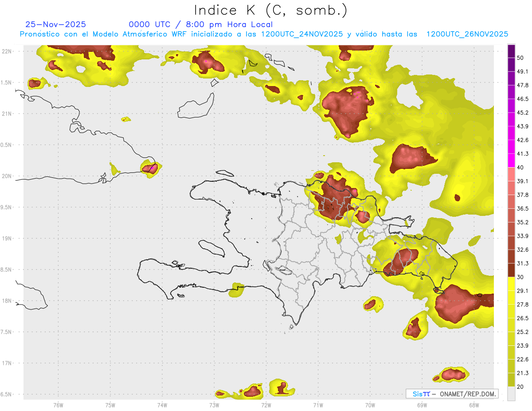Click the 75W longitude label
The height and width of the screenshot is (411, 532).
(110, 405)
